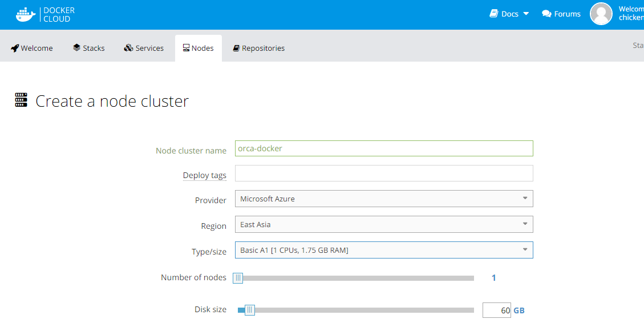Click the user avatar profile picture
This screenshot has width=644, height=331.
click(601, 14)
